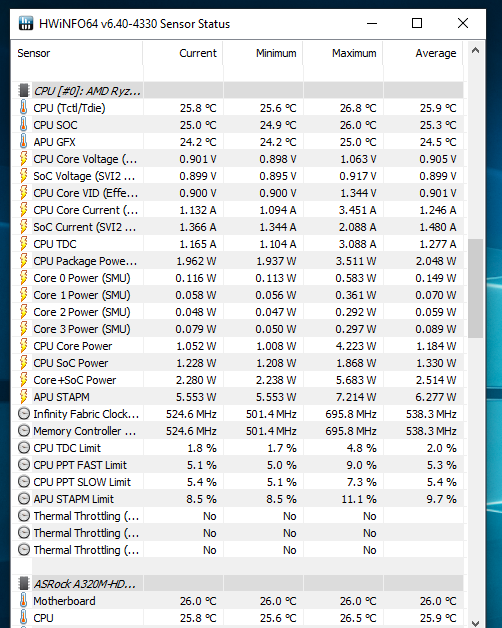
Task: Click the clock icon for Memory Controller
Action: click(24, 431)
